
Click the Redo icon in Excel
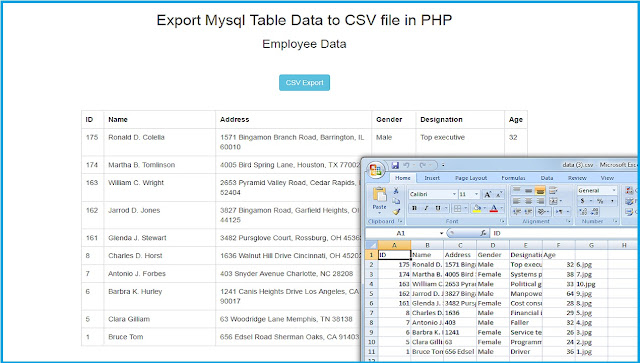[422, 165]
